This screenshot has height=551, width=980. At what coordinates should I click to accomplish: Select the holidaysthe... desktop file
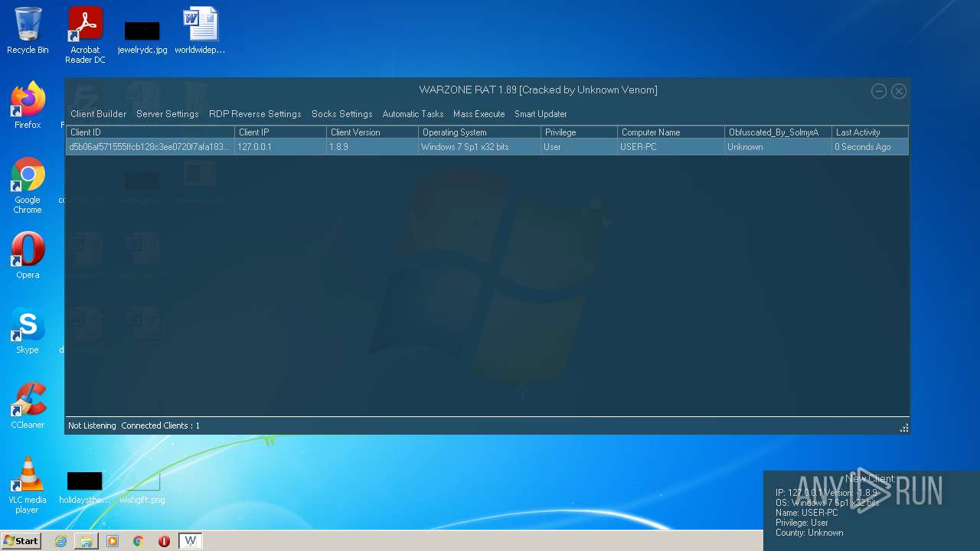(x=84, y=487)
